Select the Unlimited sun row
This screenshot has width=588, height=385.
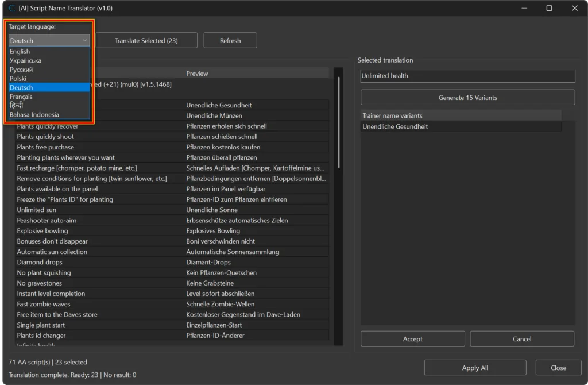click(172, 210)
